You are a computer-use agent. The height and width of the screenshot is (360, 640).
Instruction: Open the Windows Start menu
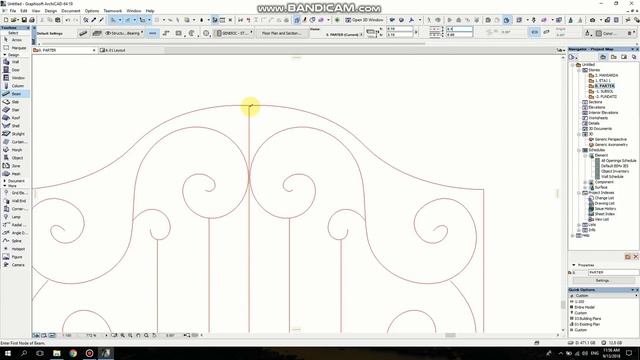8,353
